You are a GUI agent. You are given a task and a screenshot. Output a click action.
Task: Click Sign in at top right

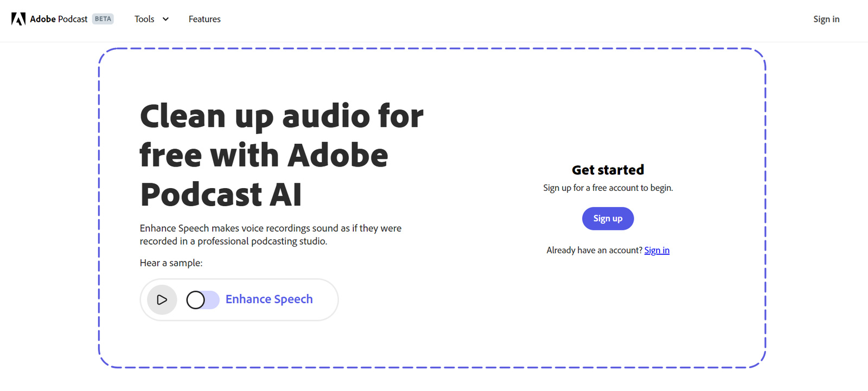pos(826,19)
